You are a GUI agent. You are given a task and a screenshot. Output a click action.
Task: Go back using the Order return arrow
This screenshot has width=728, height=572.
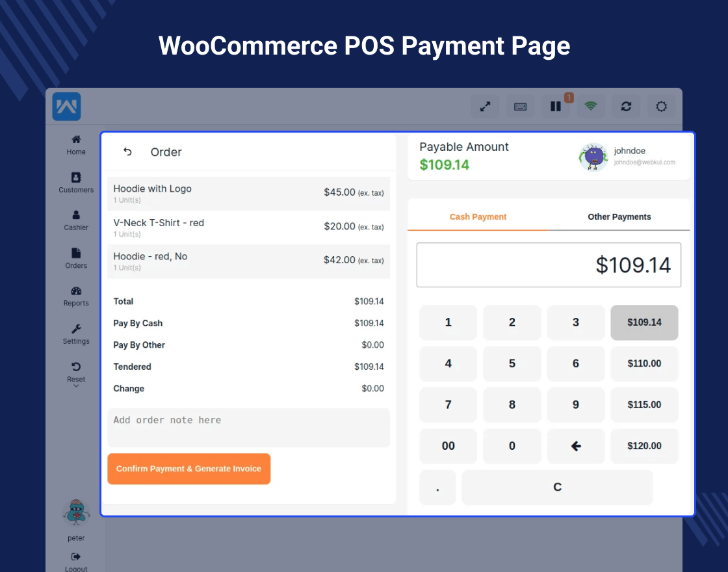pos(127,151)
